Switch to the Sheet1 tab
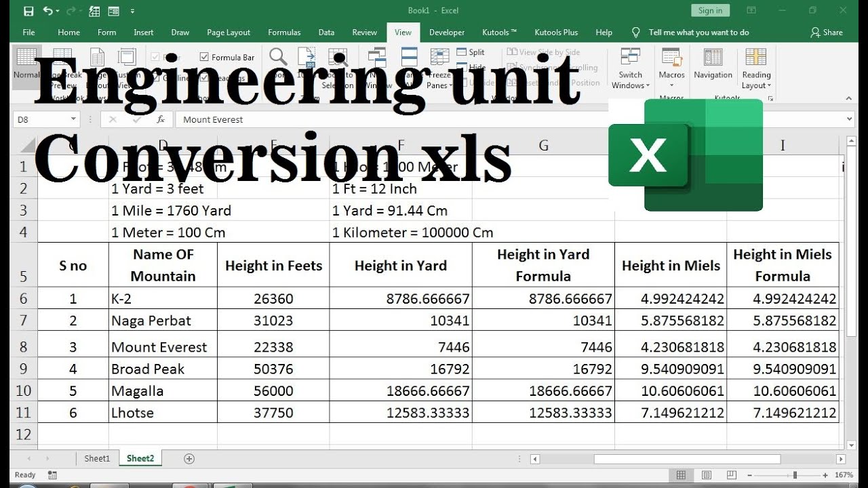This screenshot has width=868, height=488. 97,459
